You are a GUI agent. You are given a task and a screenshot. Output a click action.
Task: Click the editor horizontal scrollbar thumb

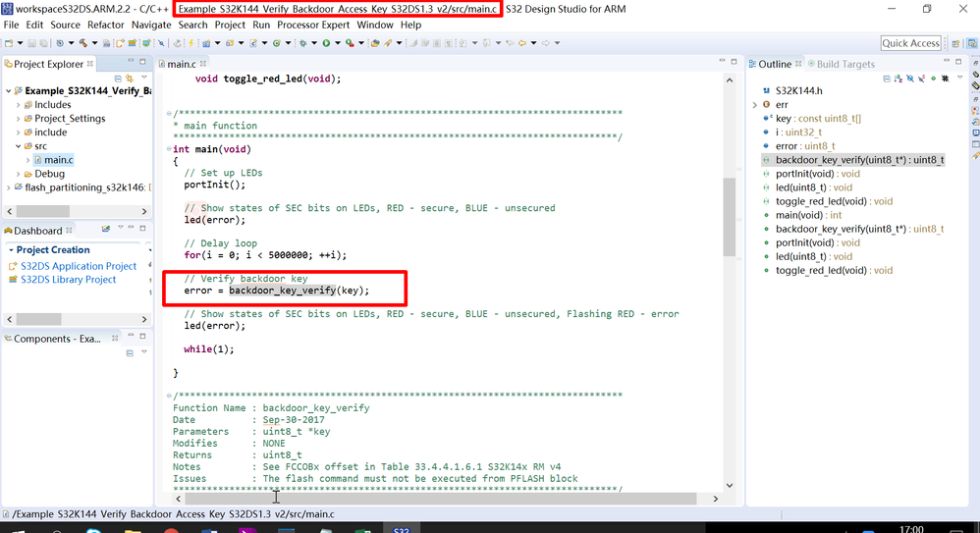tap(441, 499)
